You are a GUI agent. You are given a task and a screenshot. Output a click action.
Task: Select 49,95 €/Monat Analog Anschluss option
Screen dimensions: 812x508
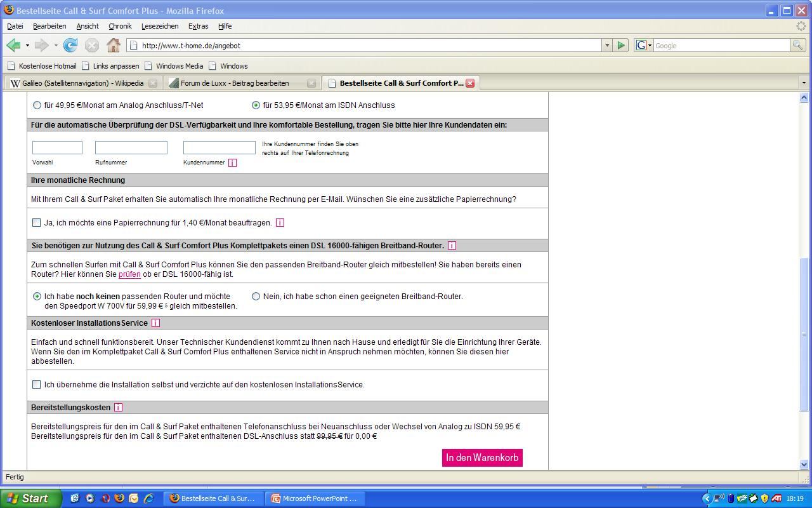[x=37, y=105]
